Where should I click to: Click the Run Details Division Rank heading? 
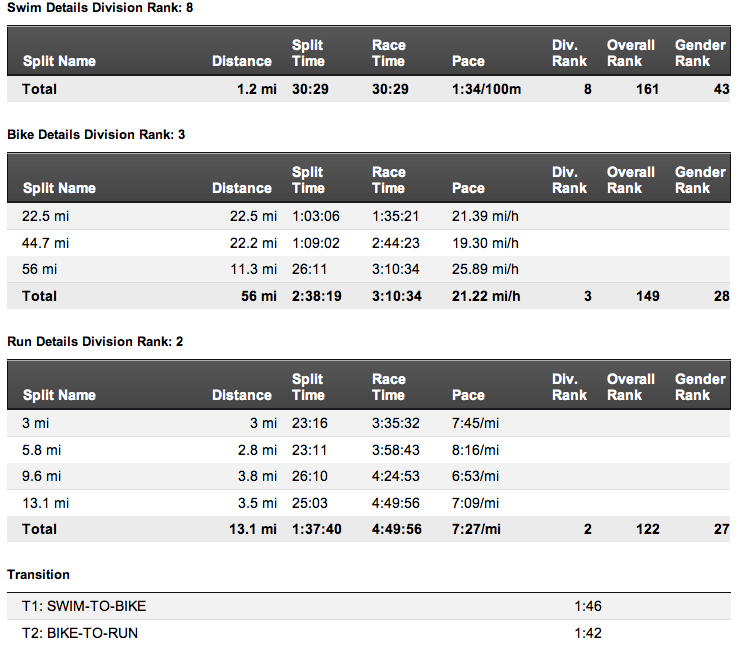pos(95,341)
